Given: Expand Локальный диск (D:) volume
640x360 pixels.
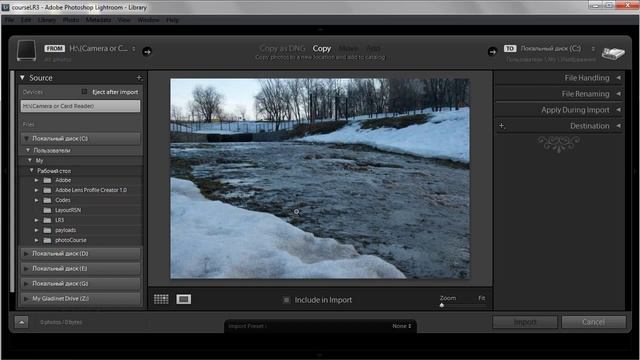Looking at the screenshot, I should tap(27, 253).
